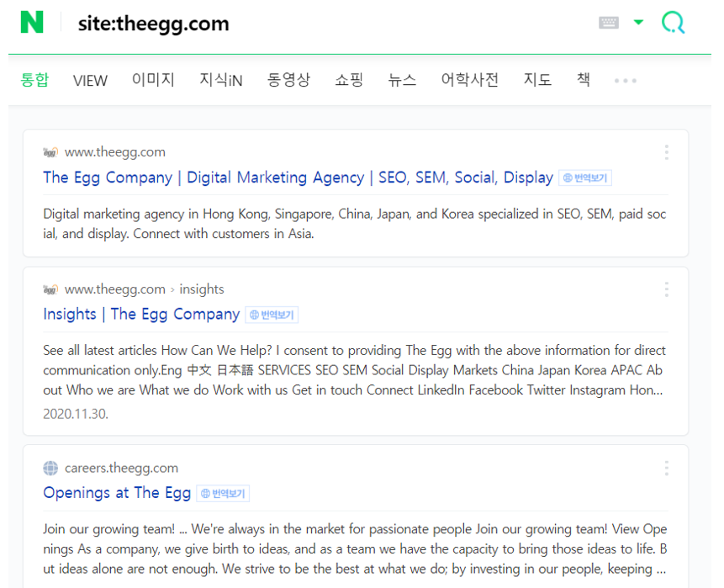Open the Openings at The Egg link
This screenshot has height=588, width=724.
(x=117, y=493)
